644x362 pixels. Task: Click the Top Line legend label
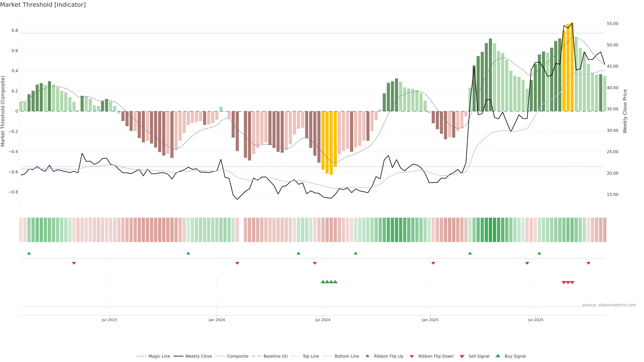coord(311,356)
